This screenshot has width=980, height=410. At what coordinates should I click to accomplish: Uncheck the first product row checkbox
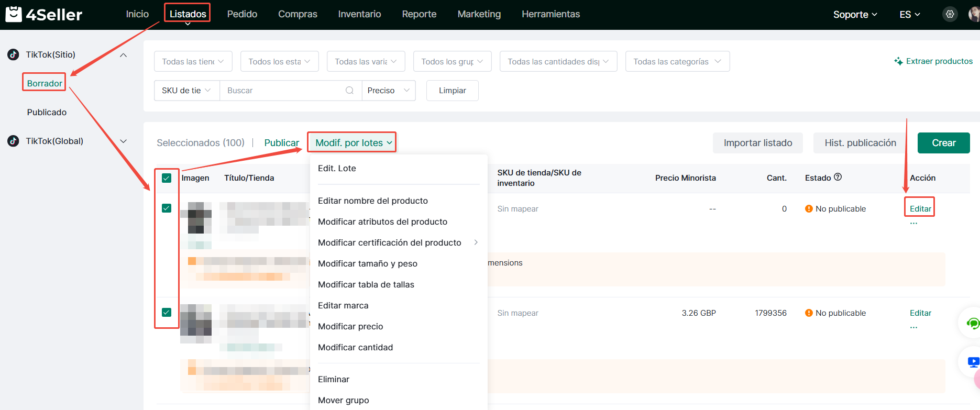(x=167, y=208)
